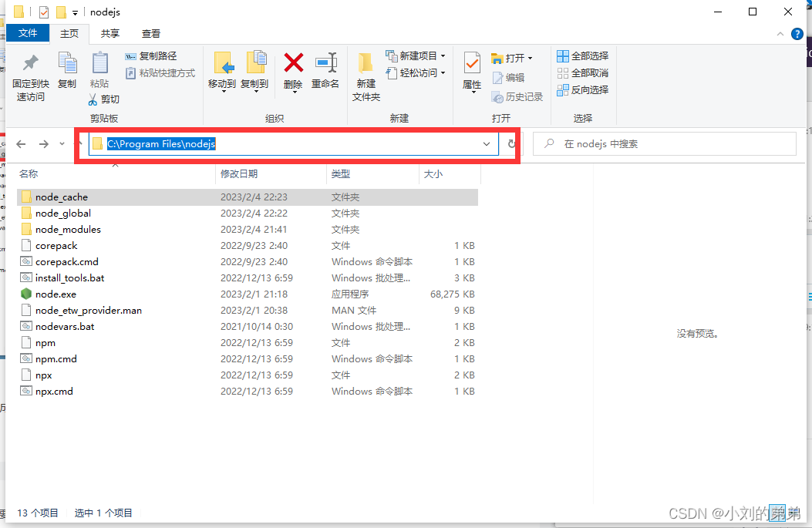
Task: Pin folder to Quick access
Action: click(x=31, y=76)
